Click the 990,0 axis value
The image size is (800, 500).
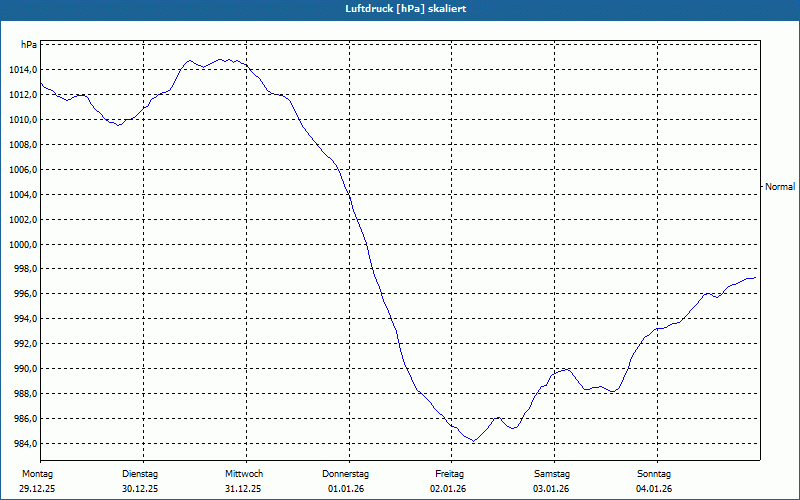[x=25, y=369]
